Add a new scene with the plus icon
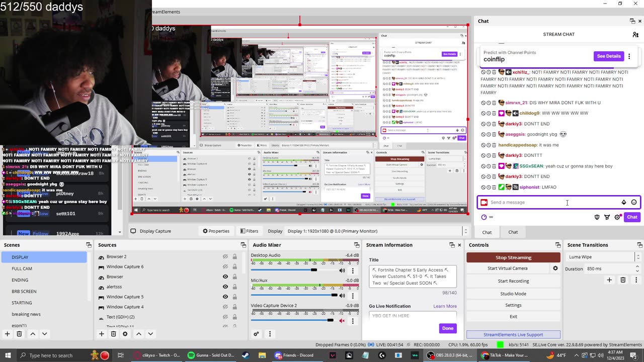This screenshot has height=362, width=644. pos(7,334)
